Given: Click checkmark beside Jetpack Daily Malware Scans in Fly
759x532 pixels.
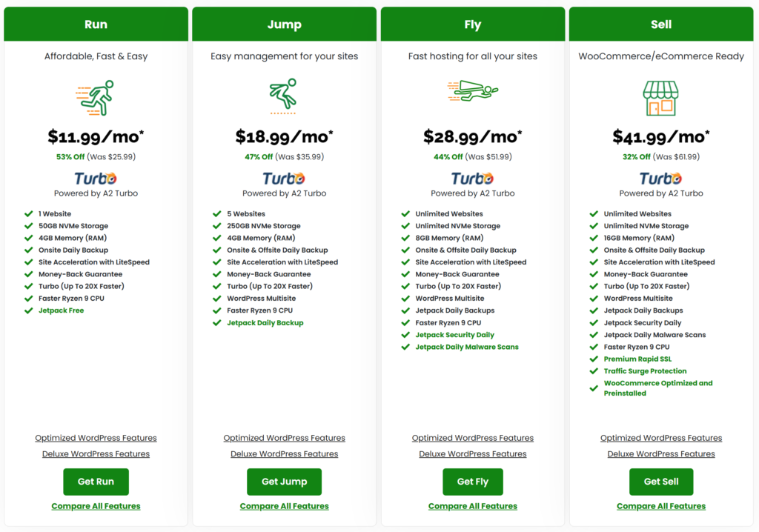Looking at the screenshot, I should click(405, 347).
